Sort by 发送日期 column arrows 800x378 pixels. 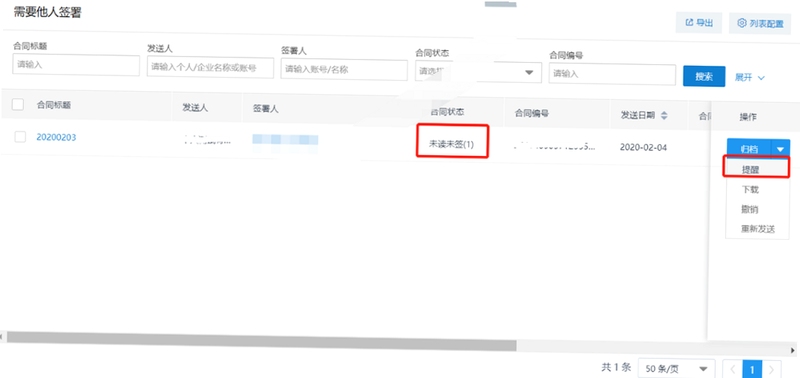(664, 116)
